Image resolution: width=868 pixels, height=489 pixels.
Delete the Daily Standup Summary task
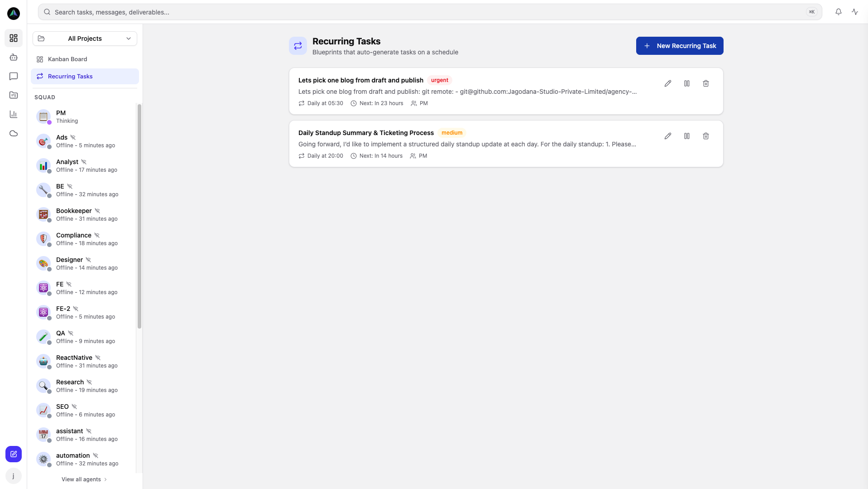point(705,136)
